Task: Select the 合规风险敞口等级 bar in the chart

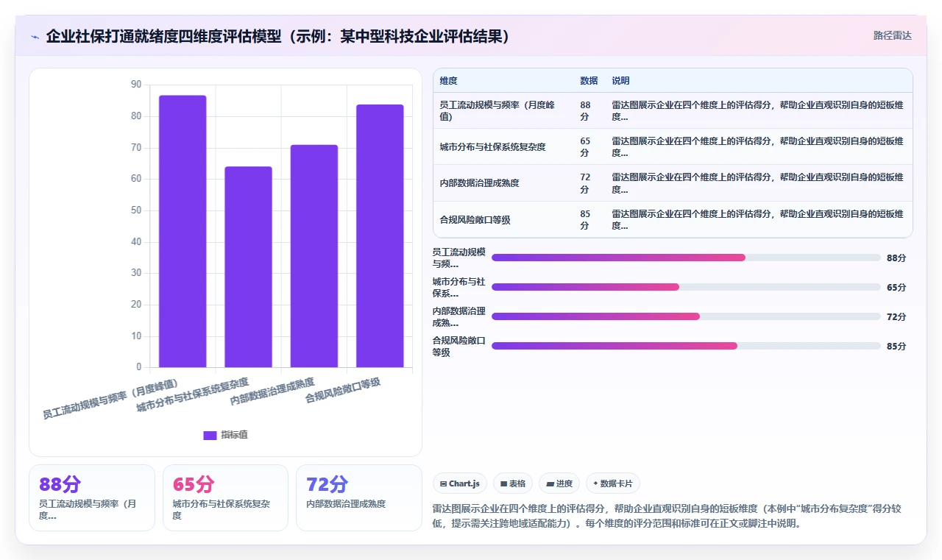Action: pos(380,235)
